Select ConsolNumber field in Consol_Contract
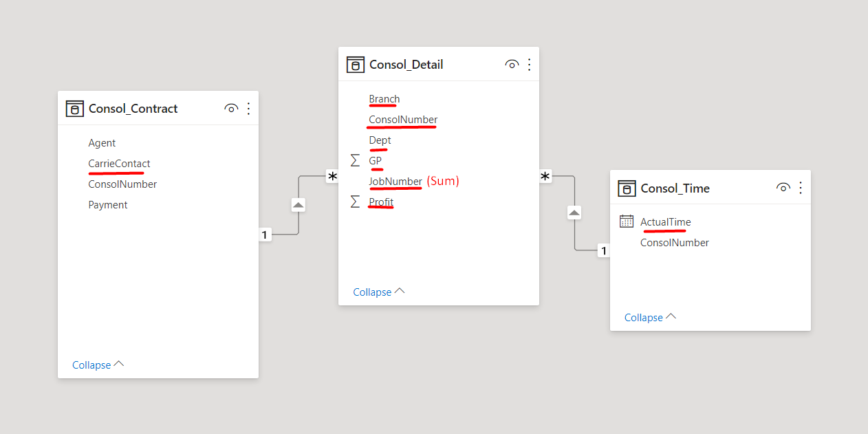 122,184
